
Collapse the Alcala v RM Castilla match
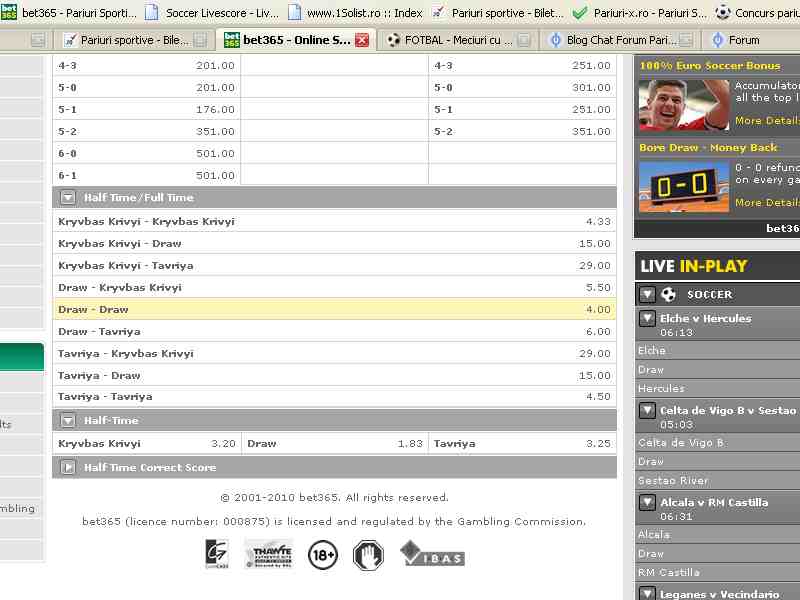[647, 502]
